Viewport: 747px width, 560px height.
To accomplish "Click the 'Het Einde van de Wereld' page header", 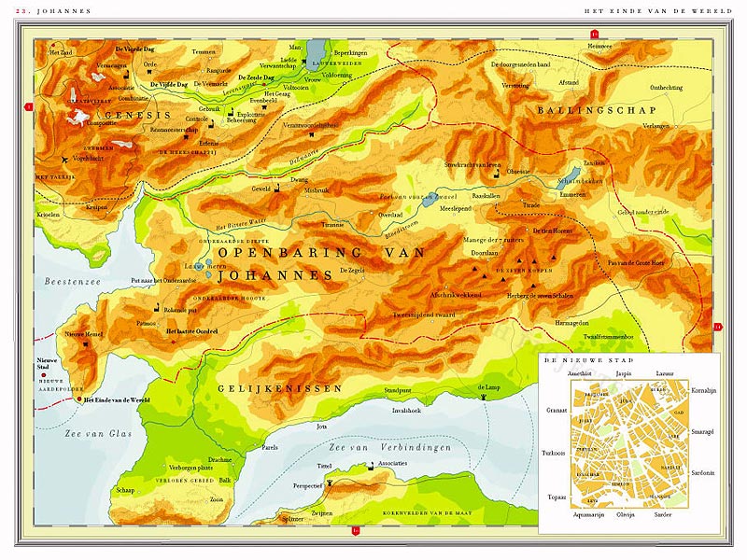I will [667, 11].
